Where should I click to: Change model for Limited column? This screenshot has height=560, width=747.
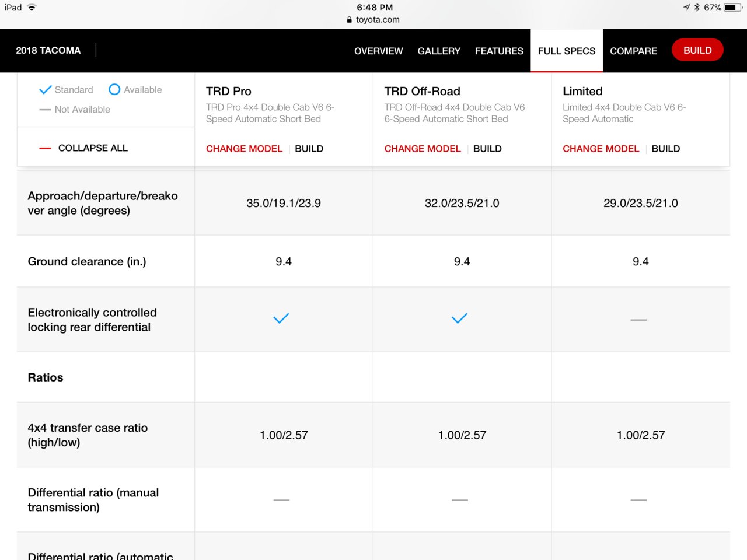click(x=601, y=149)
